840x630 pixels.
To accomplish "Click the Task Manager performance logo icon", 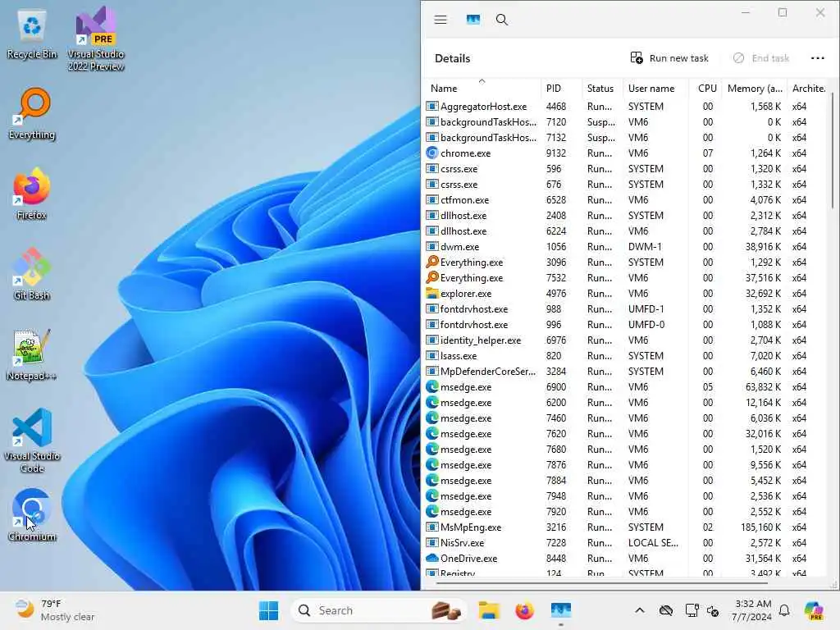I will point(473,20).
